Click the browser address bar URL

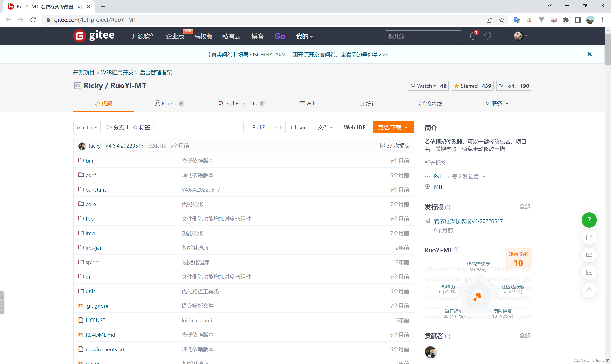(x=95, y=20)
